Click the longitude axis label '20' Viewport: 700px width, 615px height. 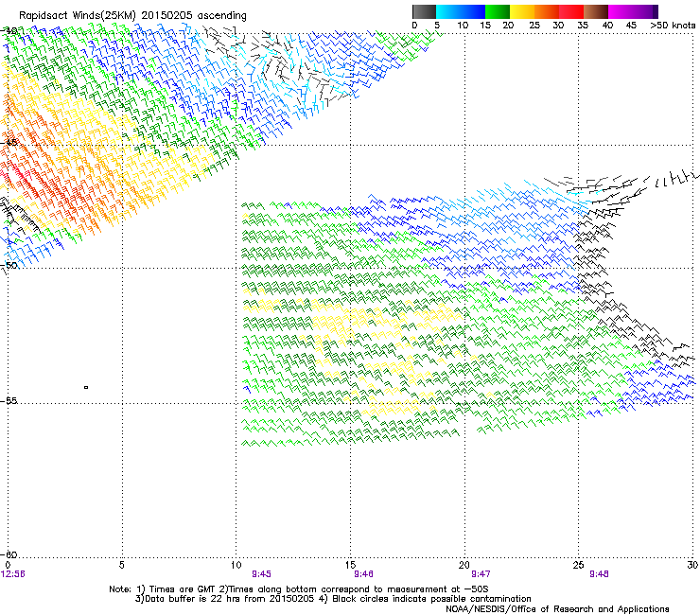(464, 565)
